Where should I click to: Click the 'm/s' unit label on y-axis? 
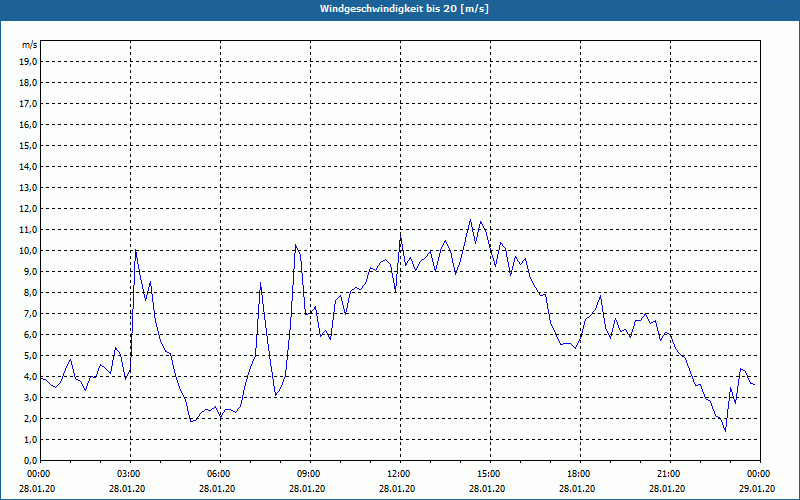click(x=29, y=45)
